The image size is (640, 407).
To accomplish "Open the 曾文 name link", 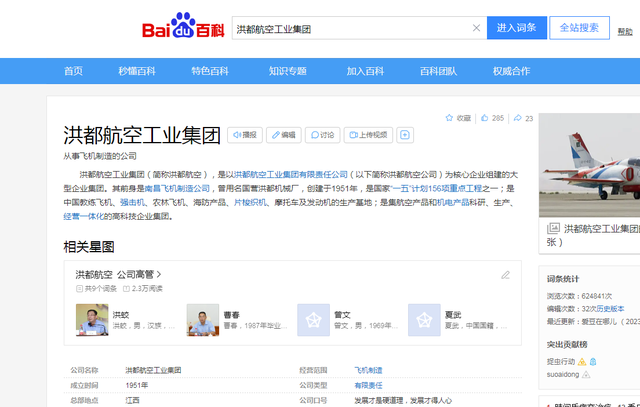I will click(x=342, y=315).
